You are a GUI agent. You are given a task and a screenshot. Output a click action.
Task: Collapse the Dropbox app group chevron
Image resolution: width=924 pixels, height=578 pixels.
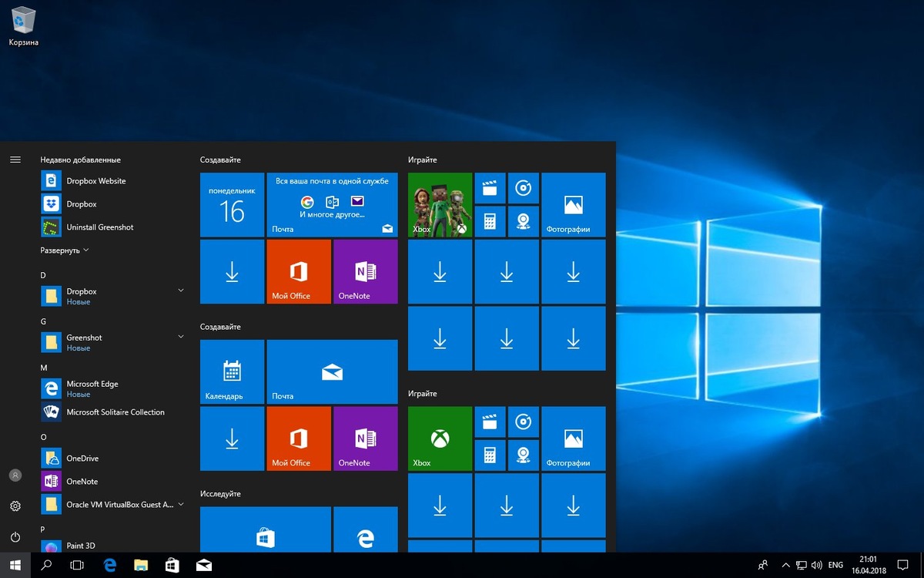[180, 290]
